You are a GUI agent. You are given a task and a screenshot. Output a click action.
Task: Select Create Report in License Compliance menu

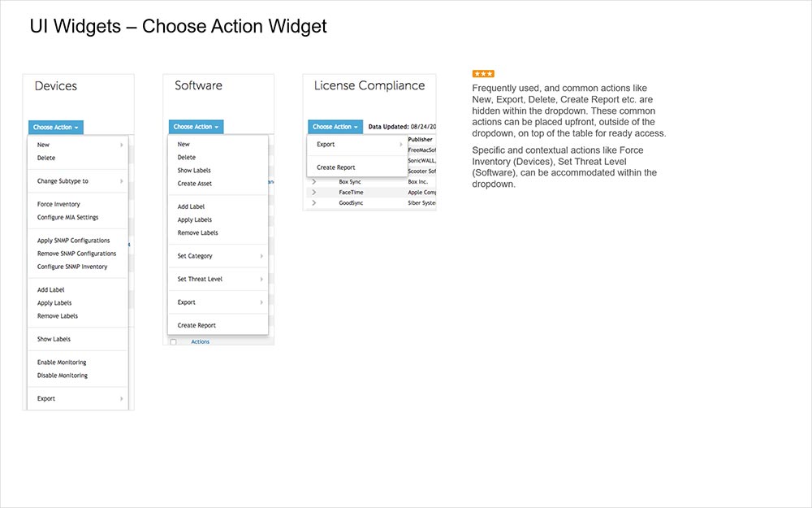coord(336,167)
